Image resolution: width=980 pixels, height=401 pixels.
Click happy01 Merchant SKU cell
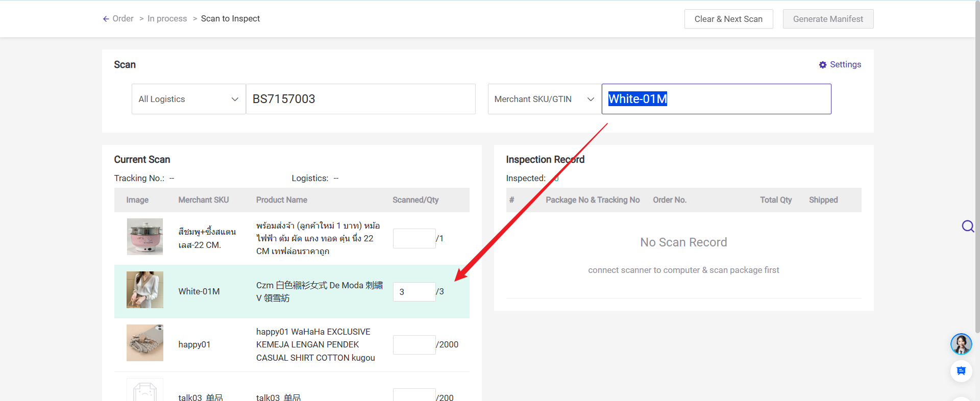coord(194,344)
